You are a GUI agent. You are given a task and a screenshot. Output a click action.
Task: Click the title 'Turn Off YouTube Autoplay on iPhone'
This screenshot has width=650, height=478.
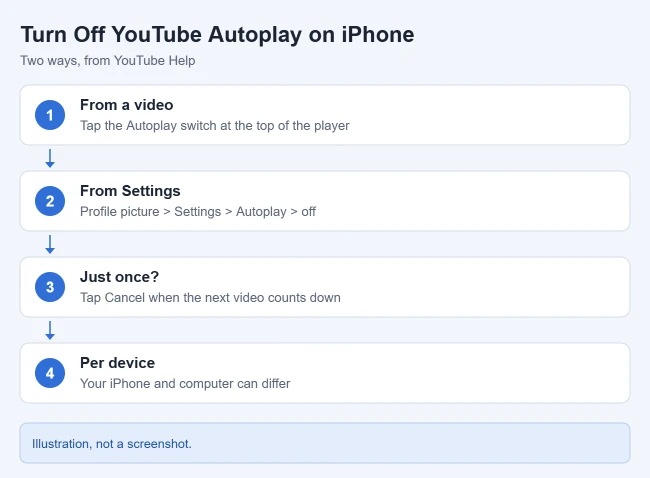click(217, 34)
